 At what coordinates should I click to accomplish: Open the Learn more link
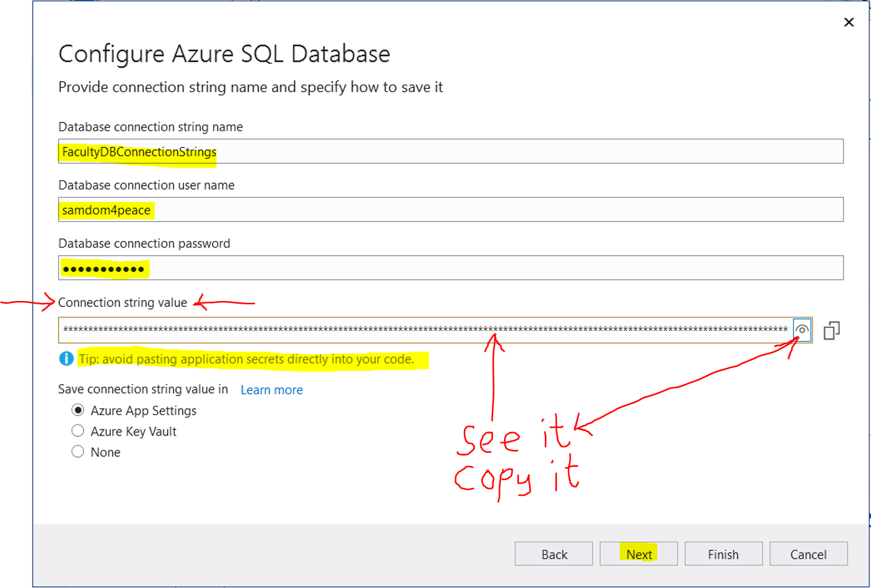tap(271, 390)
